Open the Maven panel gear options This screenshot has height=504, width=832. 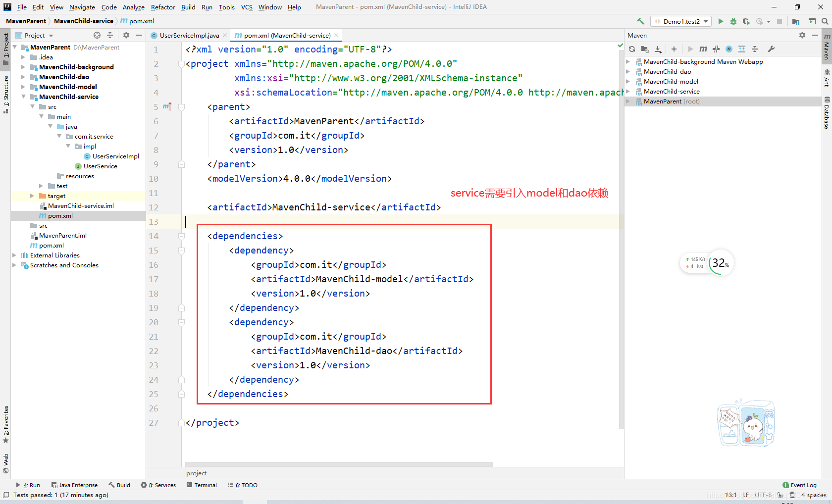tap(802, 35)
